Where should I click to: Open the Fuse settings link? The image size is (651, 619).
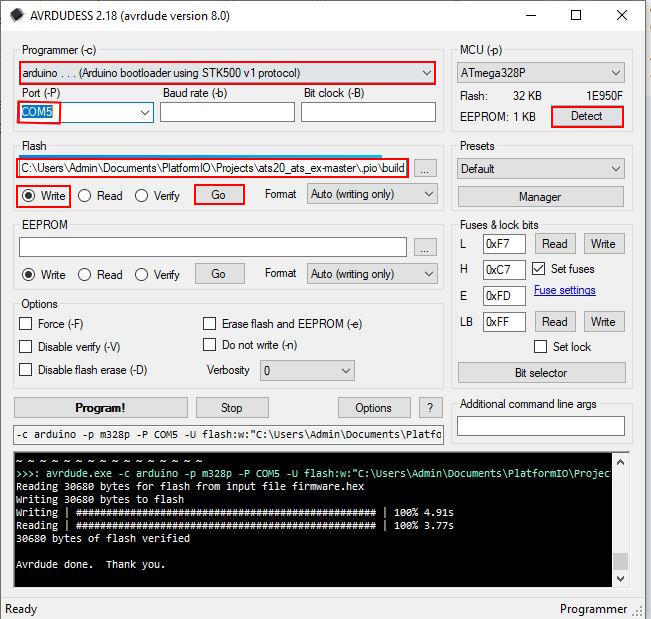pos(565,290)
